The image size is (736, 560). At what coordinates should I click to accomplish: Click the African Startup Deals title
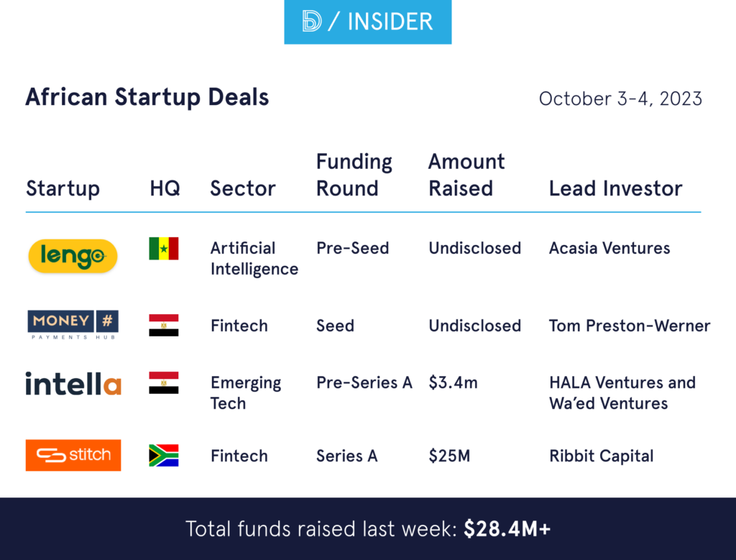[x=147, y=97]
